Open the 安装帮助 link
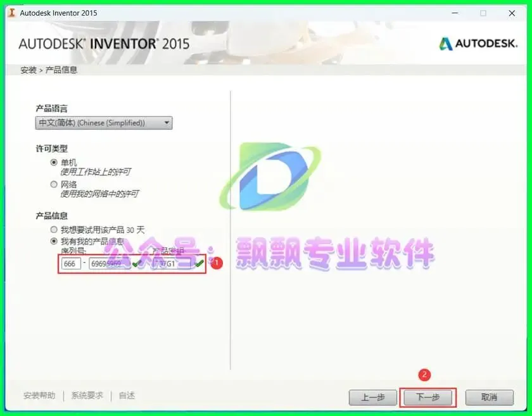 39,396
